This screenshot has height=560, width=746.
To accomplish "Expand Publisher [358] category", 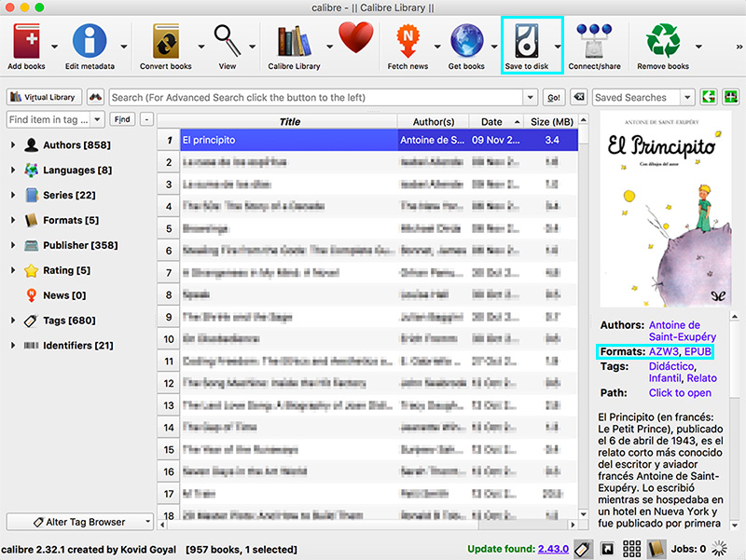I will pyautogui.click(x=13, y=245).
